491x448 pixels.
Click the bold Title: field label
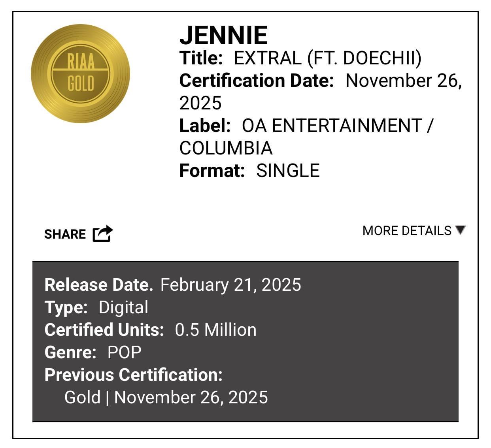click(x=201, y=58)
